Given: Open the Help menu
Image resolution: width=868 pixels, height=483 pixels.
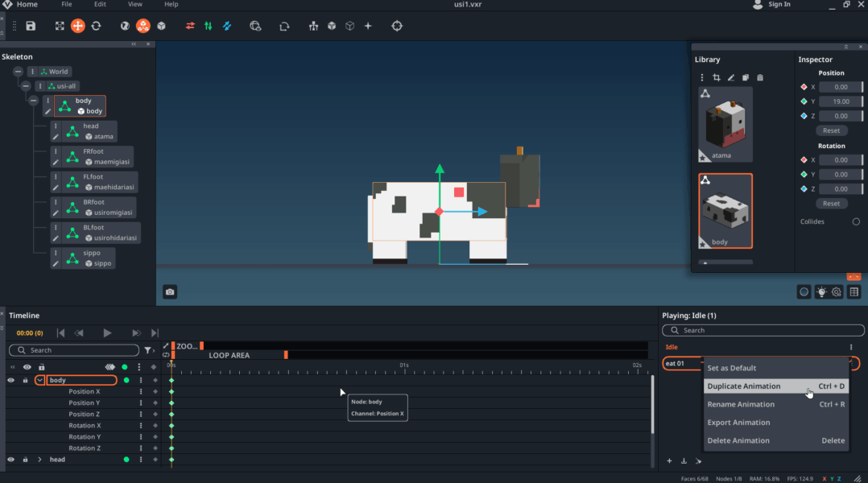Looking at the screenshot, I should [171, 4].
